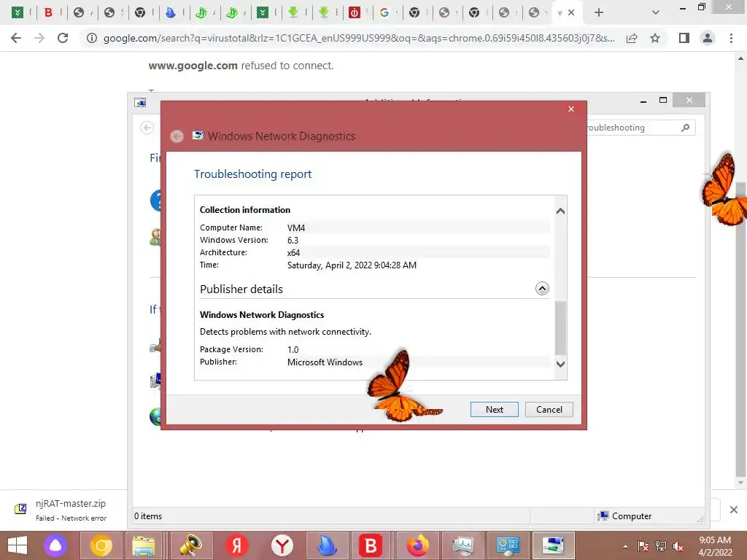The image size is (747, 560).
Task: Cancel the Network Diagnostics dialog
Action: coord(549,410)
